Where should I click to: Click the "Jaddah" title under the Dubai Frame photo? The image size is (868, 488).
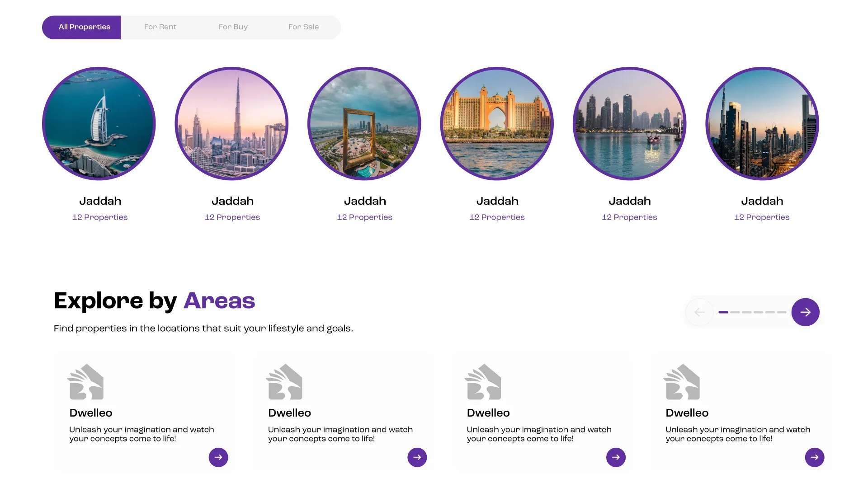click(x=365, y=201)
